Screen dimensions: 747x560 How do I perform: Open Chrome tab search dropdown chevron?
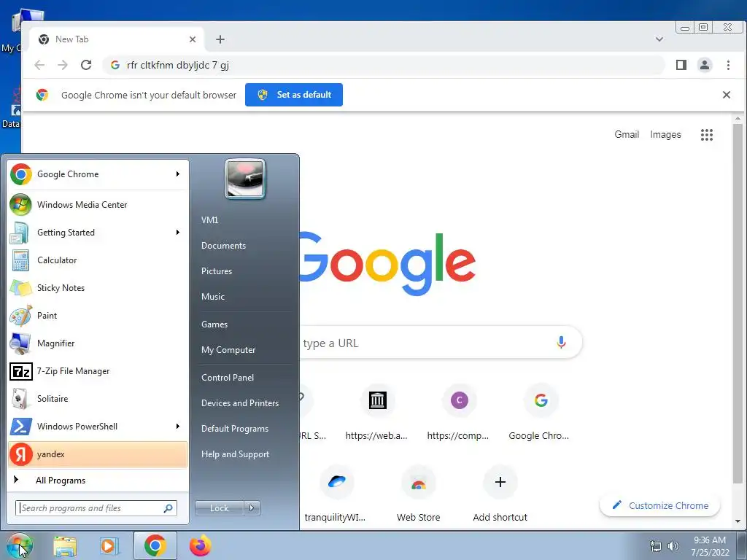tap(659, 39)
